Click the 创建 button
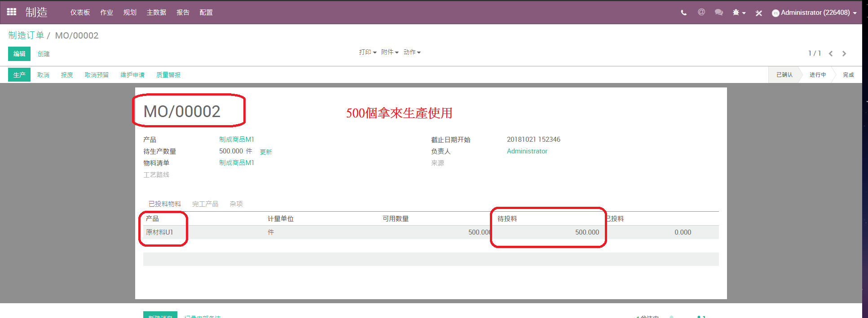The height and width of the screenshot is (318, 868). tap(44, 54)
